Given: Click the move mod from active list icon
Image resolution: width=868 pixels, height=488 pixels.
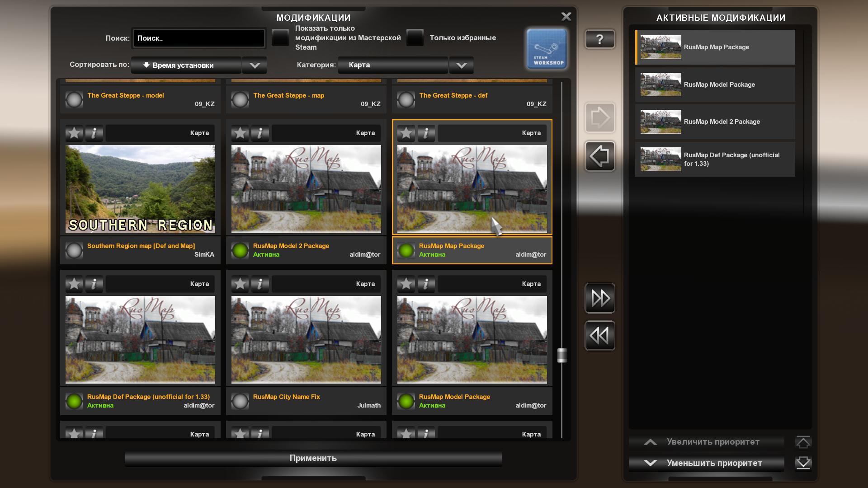Looking at the screenshot, I should (x=598, y=155).
